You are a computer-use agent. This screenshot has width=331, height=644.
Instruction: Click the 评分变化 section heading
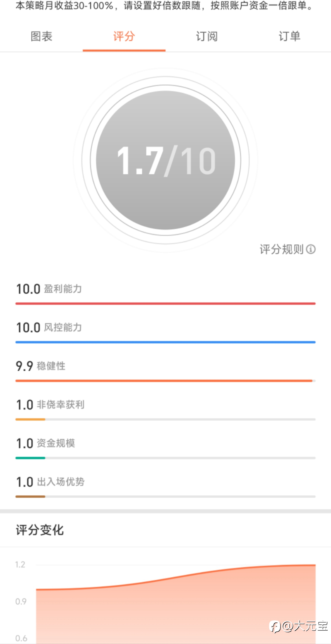tap(40, 530)
